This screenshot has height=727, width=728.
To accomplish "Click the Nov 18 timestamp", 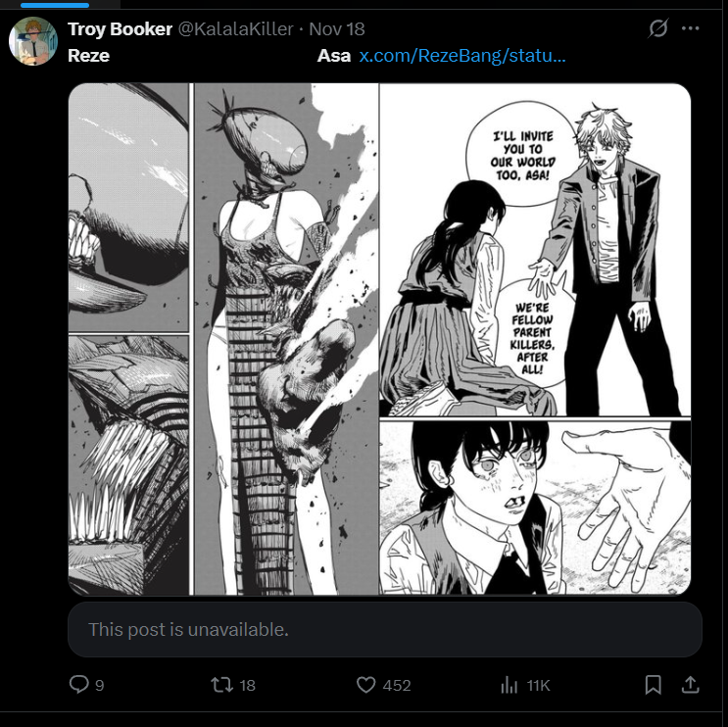I will [x=337, y=28].
